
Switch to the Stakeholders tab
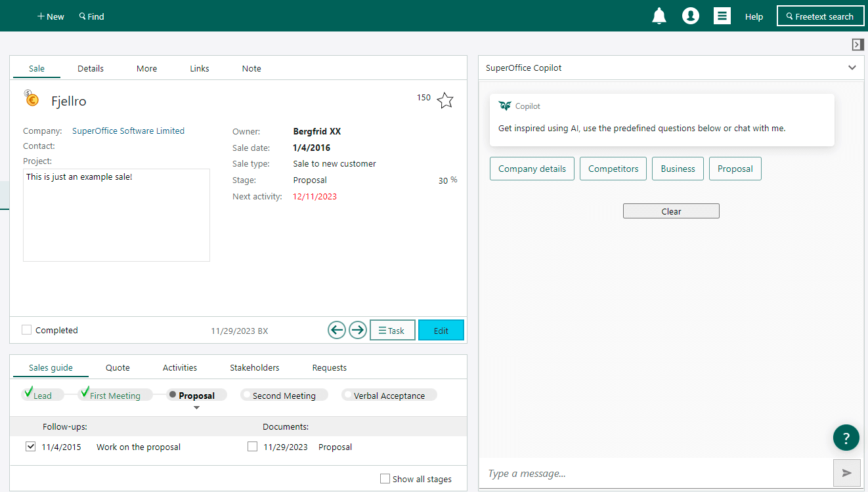pos(254,367)
